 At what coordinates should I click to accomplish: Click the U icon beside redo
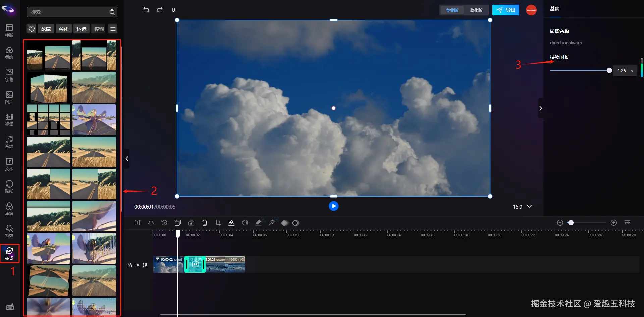click(173, 10)
